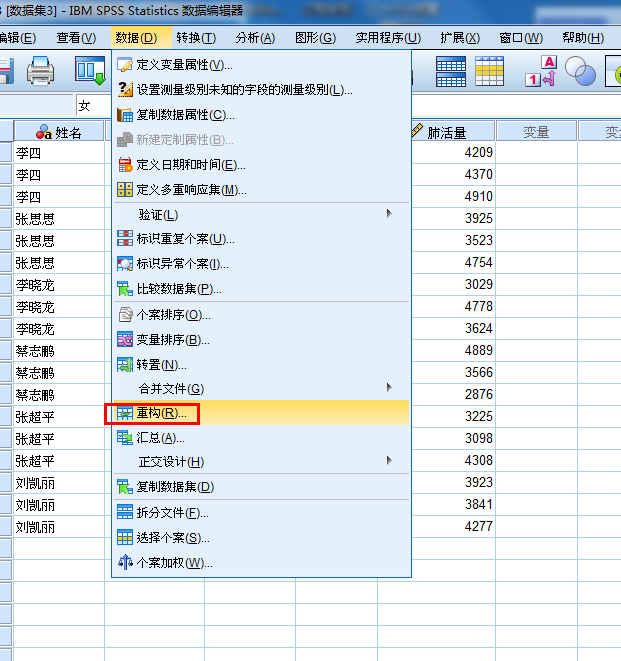Choose 选择个案(S)... menu entry
This screenshot has width=621, height=661.
pyautogui.click(x=261, y=537)
